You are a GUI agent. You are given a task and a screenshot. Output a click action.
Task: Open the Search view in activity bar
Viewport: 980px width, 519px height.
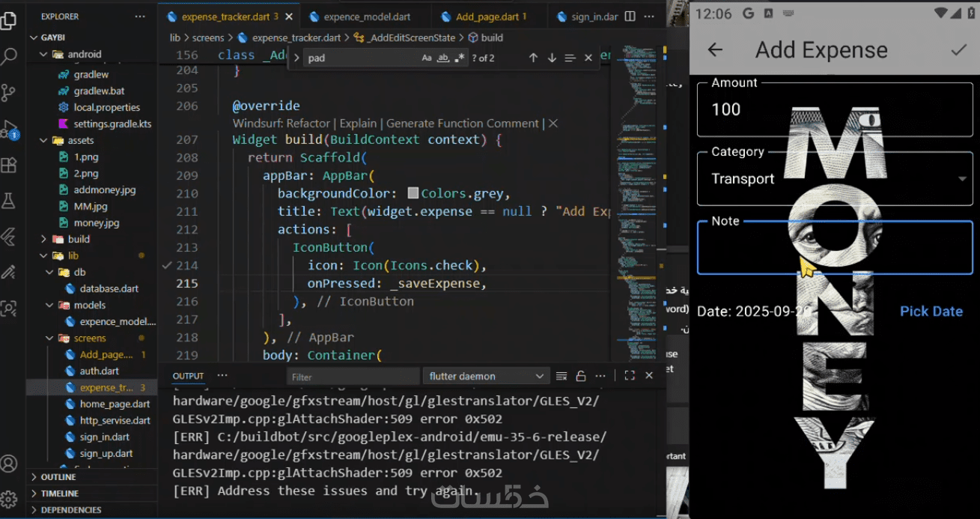9,57
